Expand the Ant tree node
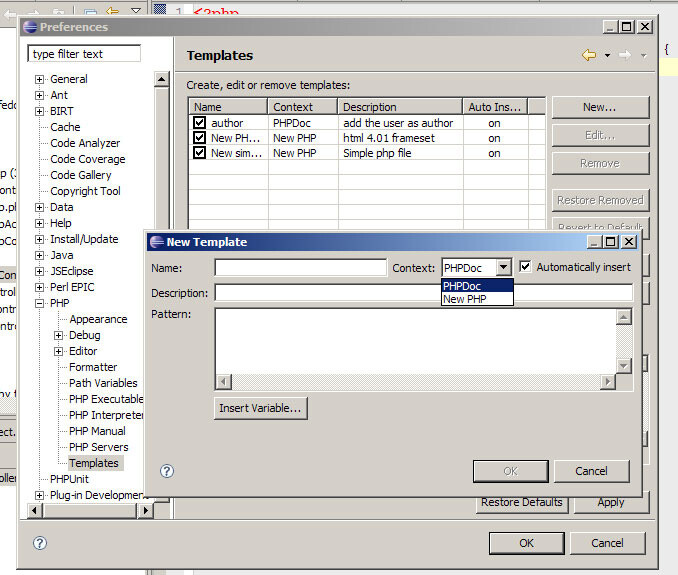The width and height of the screenshot is (678, 575). tap(39, 95)
